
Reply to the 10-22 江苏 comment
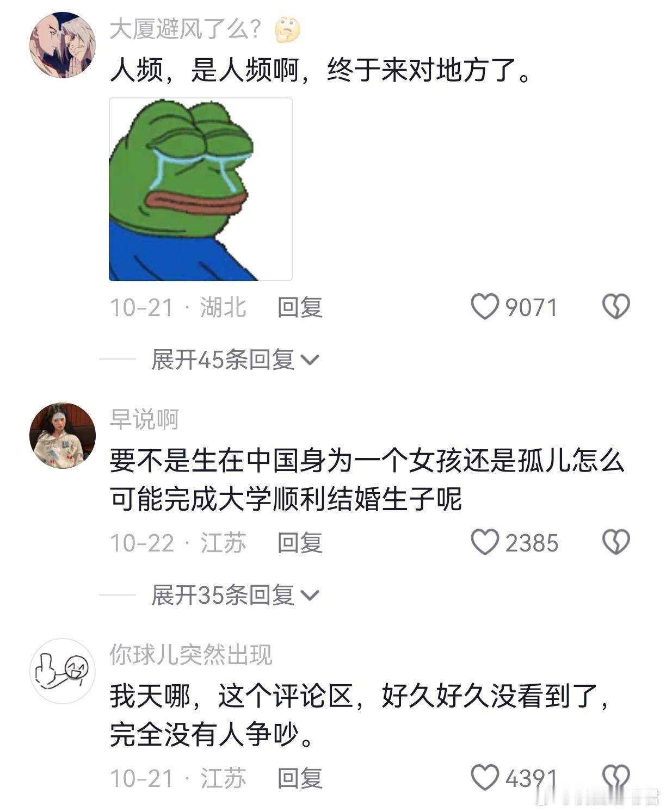300,543
